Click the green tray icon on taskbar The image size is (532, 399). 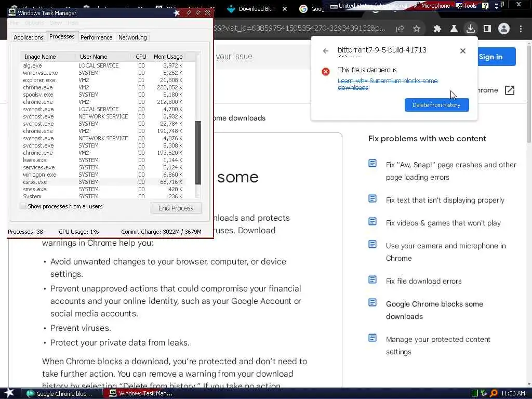[475, 393]
